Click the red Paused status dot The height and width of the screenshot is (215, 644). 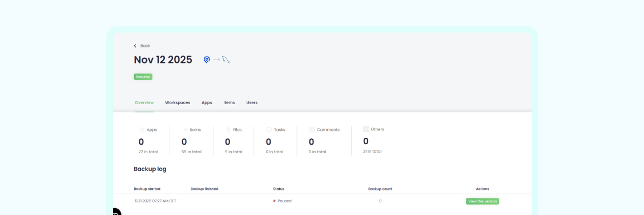[x=275, y=201]
